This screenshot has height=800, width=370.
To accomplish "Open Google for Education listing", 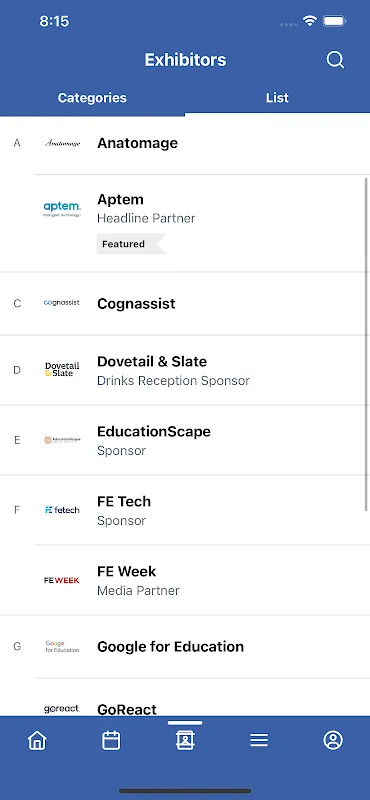I will click(185, 647).
